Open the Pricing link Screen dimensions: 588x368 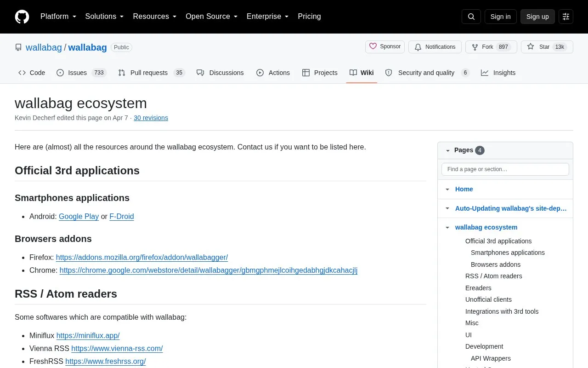click(309, 17)
